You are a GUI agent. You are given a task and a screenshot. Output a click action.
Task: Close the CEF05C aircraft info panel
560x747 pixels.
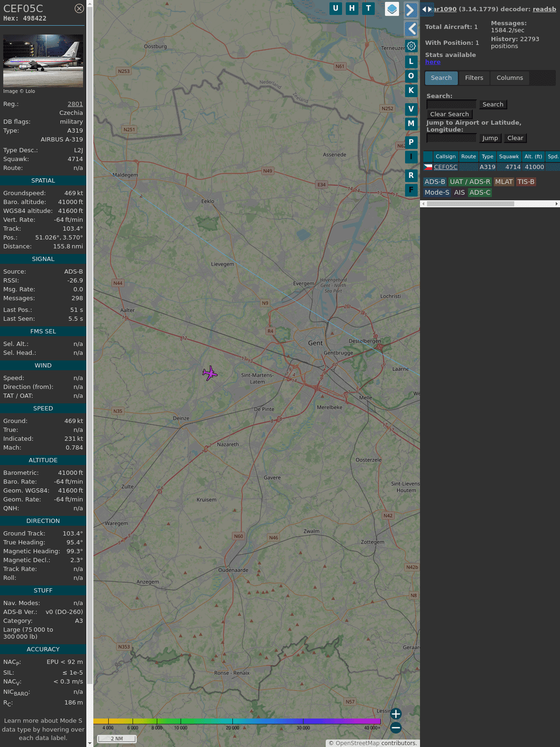coord(79,8)
